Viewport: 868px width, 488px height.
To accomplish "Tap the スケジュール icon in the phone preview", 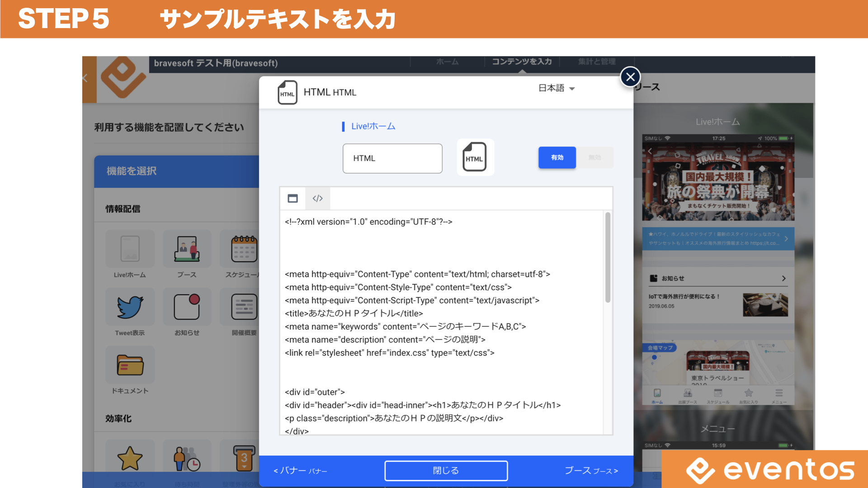I will pos(718,396).
